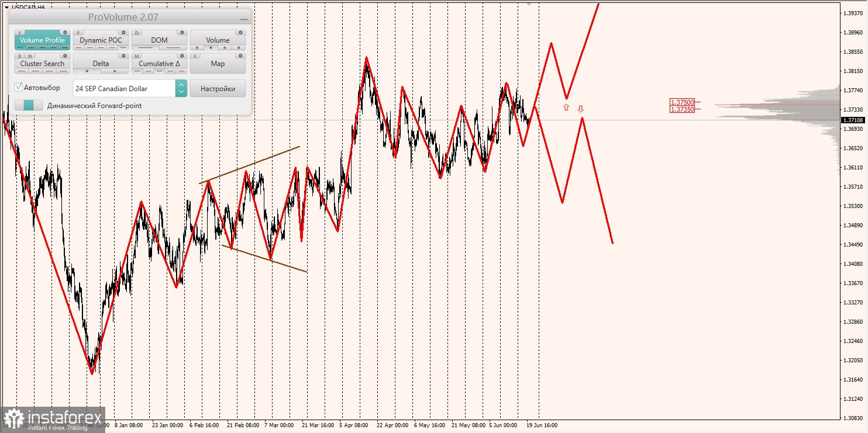Viewport: 868px width, 433px height.
Task: Select the M hotkey tab on Cumulative Δ
Action: click(136, 56)
